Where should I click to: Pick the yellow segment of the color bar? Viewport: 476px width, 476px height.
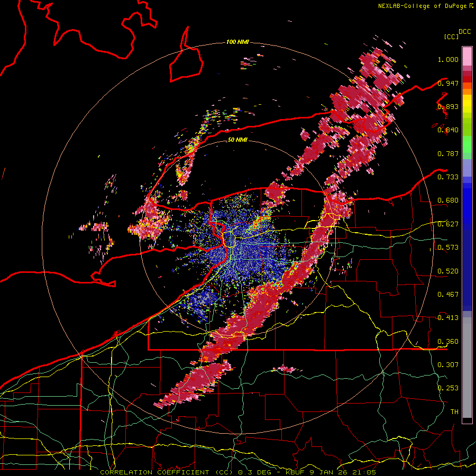(467, 104)
